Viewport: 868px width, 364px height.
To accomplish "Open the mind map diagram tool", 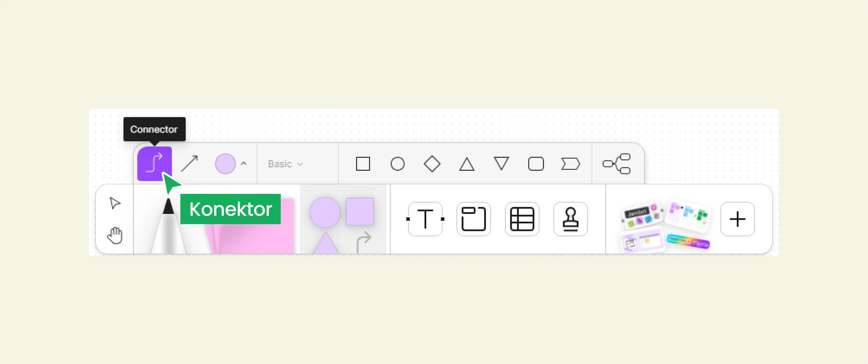I will click(x=616, y=164).
